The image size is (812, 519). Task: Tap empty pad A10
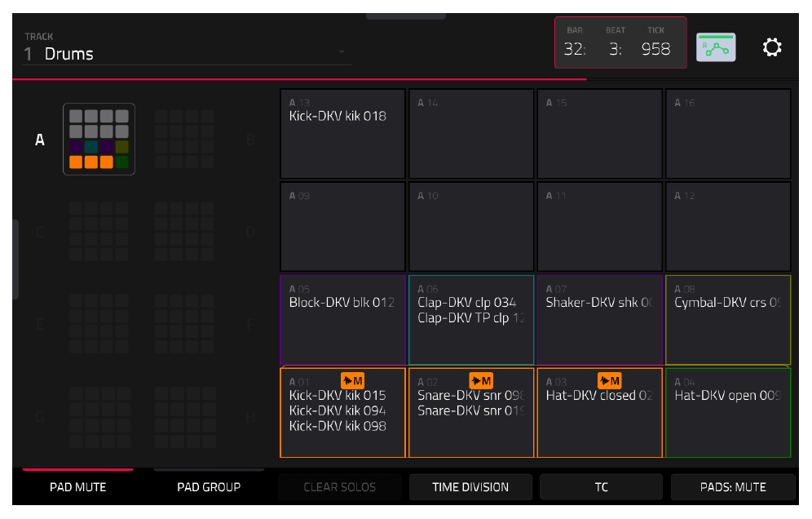(470, 227)
